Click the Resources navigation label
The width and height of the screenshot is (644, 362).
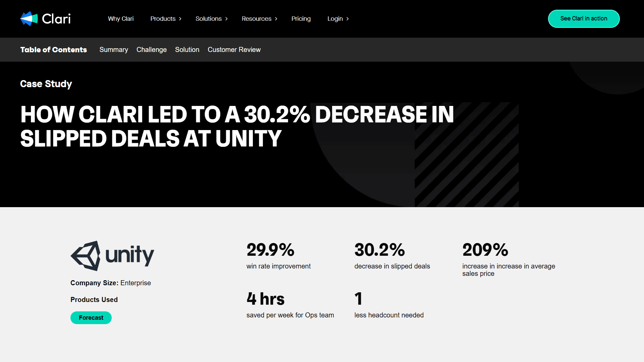point(256,19)
